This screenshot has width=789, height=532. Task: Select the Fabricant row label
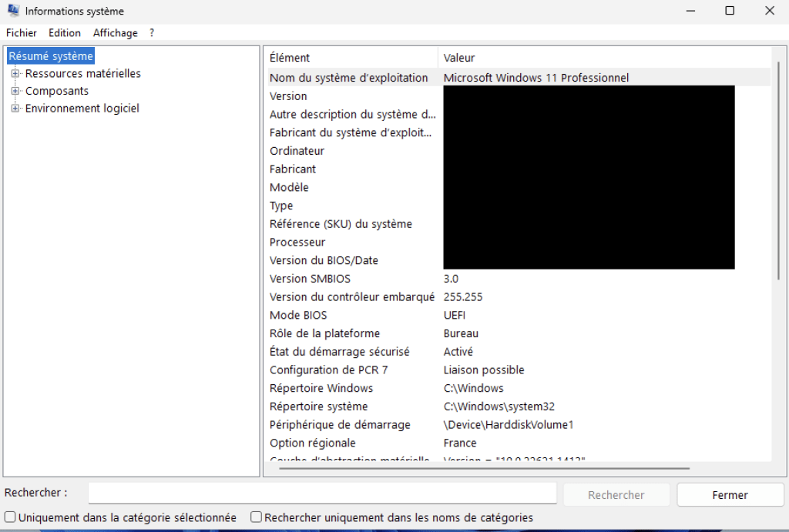292,169
